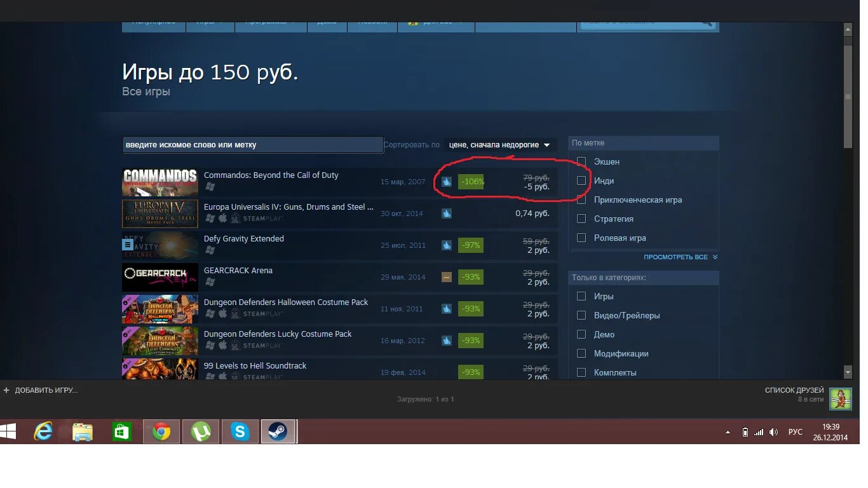Click the -97% discount badge for Defy Gravity
Screen dimensions: 868x488
click(x=471, y=245)
